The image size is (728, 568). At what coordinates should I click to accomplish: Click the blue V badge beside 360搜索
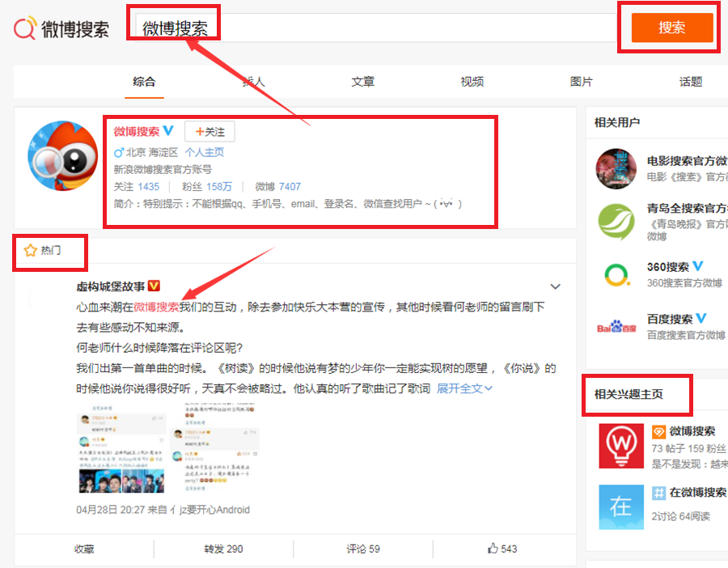click(x=698, y=266)
